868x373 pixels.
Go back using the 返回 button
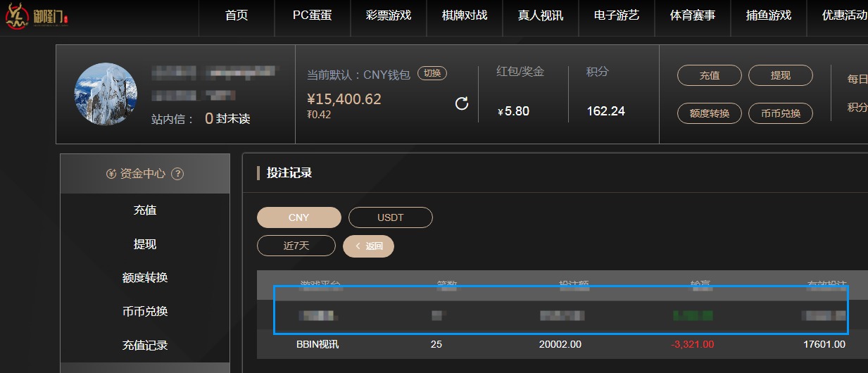[x=368, y=246]
